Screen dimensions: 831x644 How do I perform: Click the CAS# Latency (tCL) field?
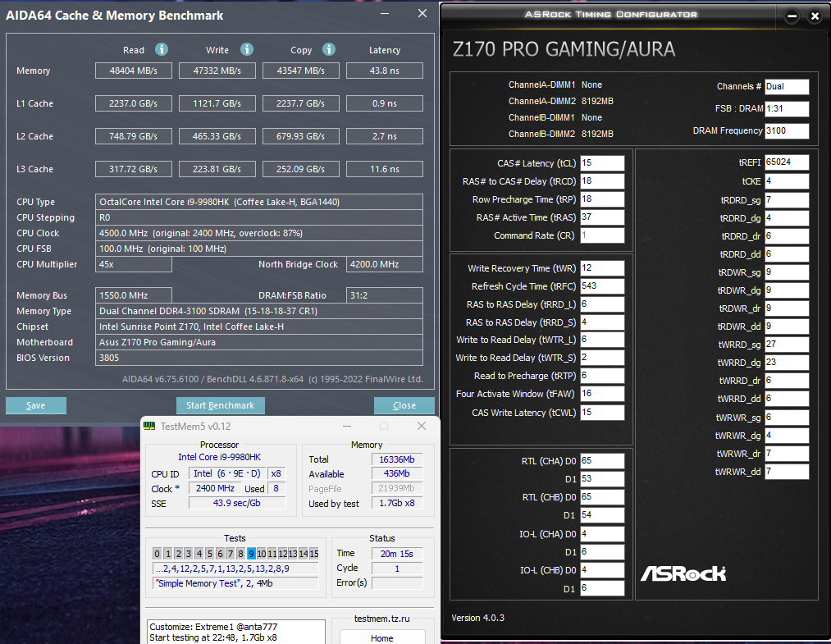[x=603, y=163]
